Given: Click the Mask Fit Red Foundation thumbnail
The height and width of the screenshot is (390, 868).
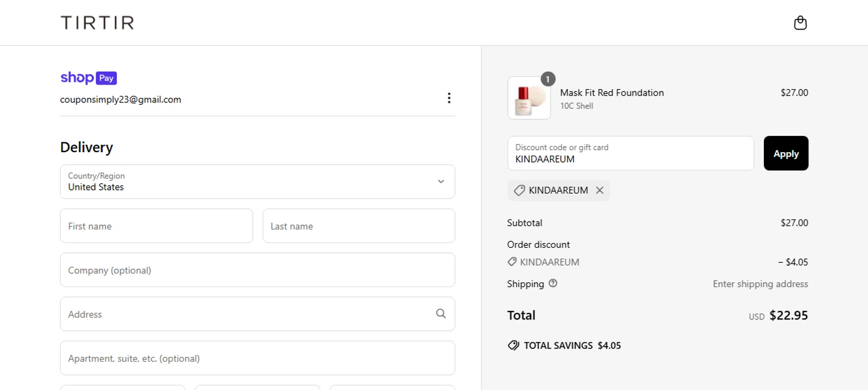Looking at the screenshot, I should pos(529,98).
